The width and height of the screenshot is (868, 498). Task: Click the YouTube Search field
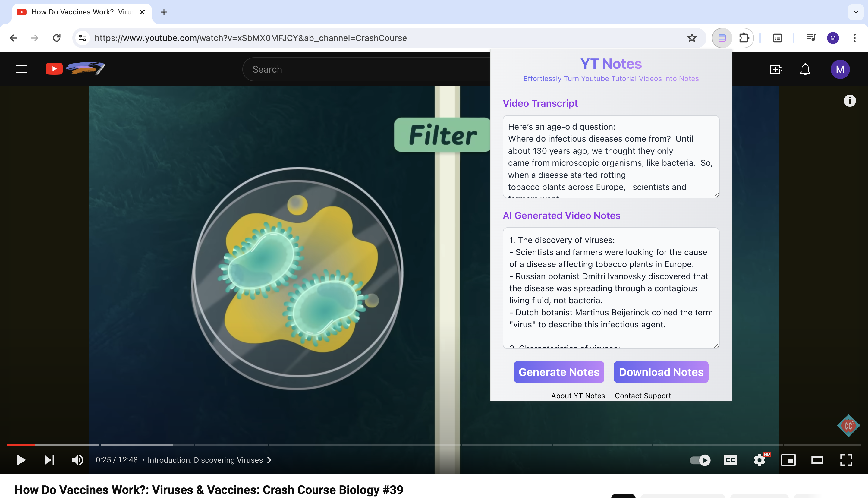click(x=366, y=69)
